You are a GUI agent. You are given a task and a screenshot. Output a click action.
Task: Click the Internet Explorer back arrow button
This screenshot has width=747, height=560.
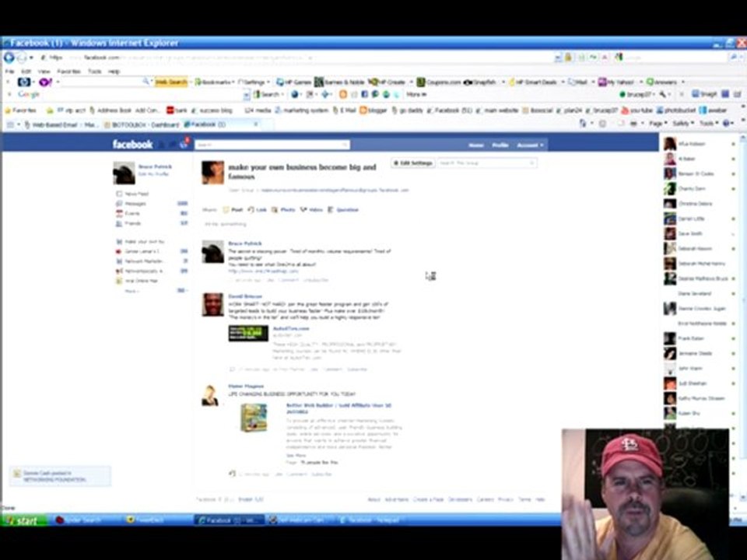click(x=9, y=58)
